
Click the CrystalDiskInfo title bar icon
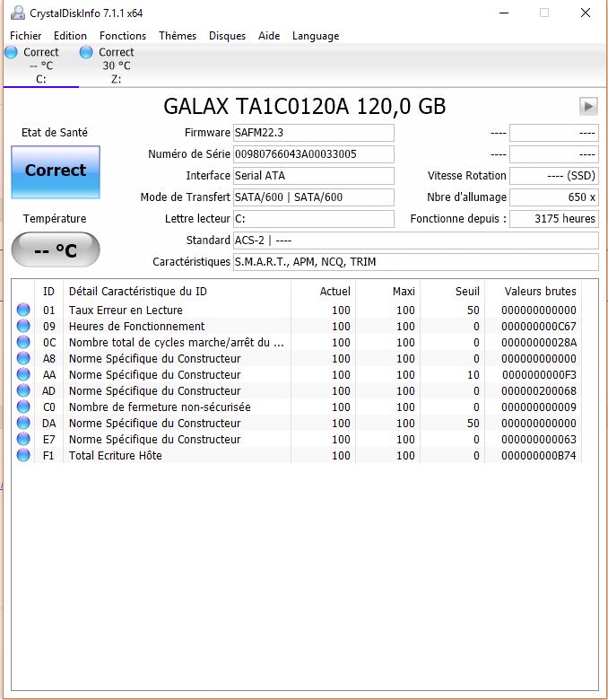click(17, 13)
